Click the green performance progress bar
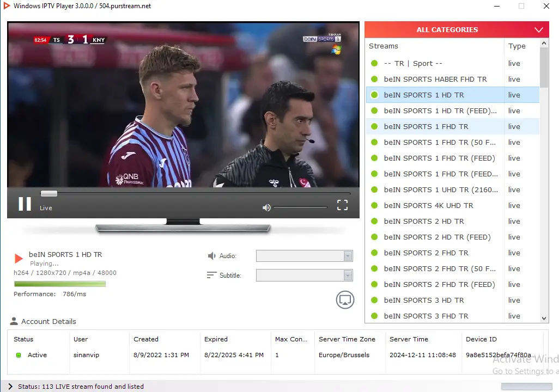The width and height of the screenshot is (559, 392). coord(60,284)
